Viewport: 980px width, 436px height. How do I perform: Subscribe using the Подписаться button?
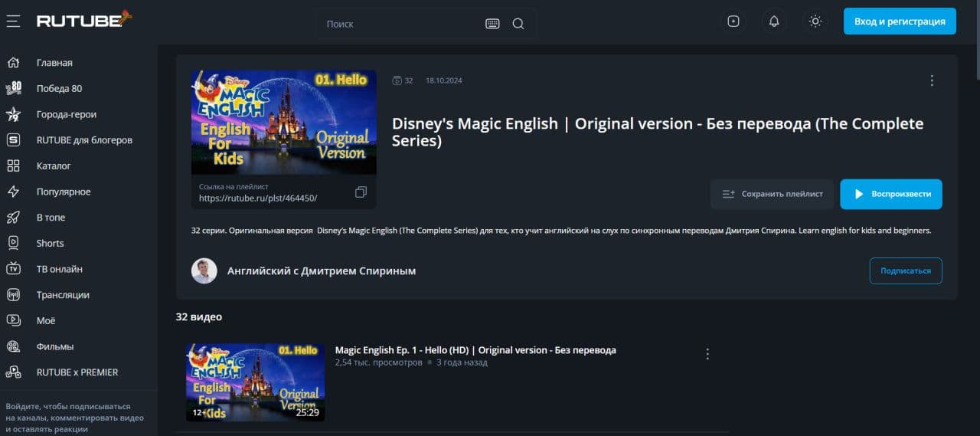(905, 270)
